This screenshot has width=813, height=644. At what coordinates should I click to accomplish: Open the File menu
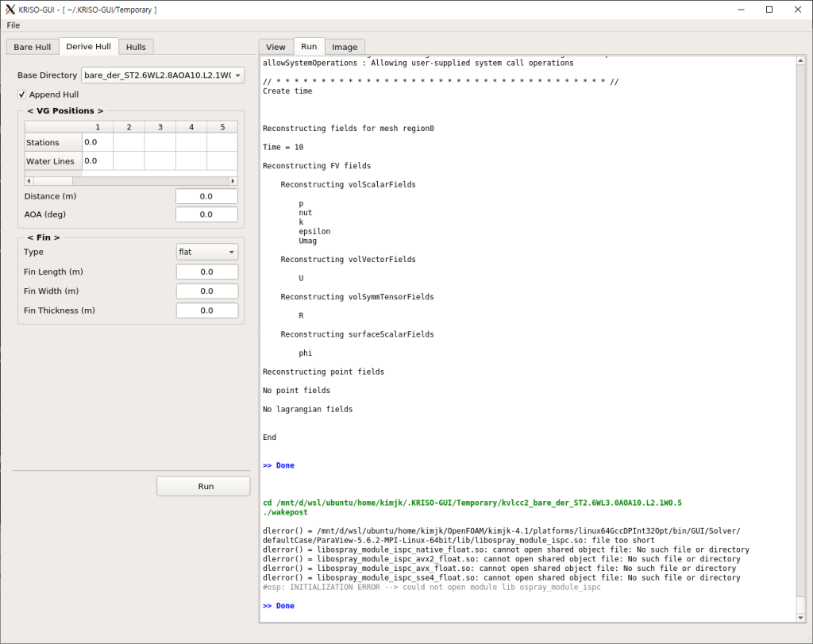tap(13, 25)
